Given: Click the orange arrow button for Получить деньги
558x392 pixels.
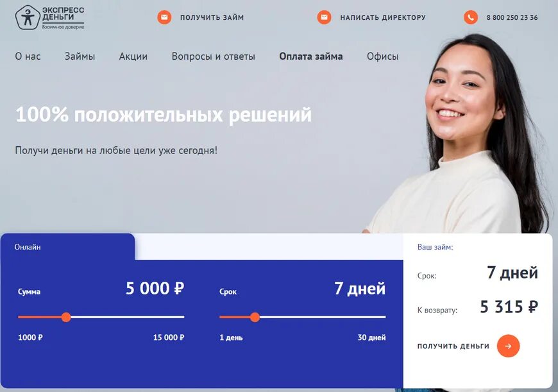Looking at the screenshot, I should click(x=508, y=346).
